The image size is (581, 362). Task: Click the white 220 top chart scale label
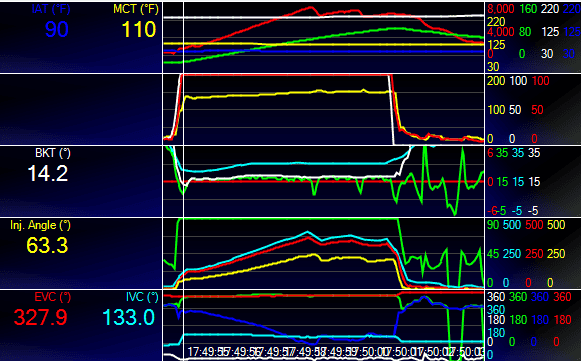pos(550,9)
